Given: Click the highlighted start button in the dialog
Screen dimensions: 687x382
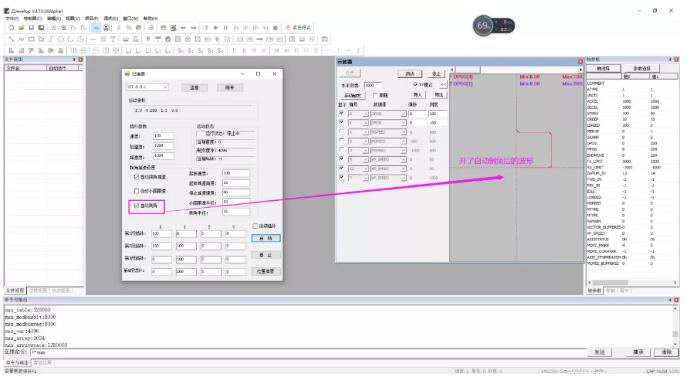Looking at the screenshot, I should click(x=266, y=238).
